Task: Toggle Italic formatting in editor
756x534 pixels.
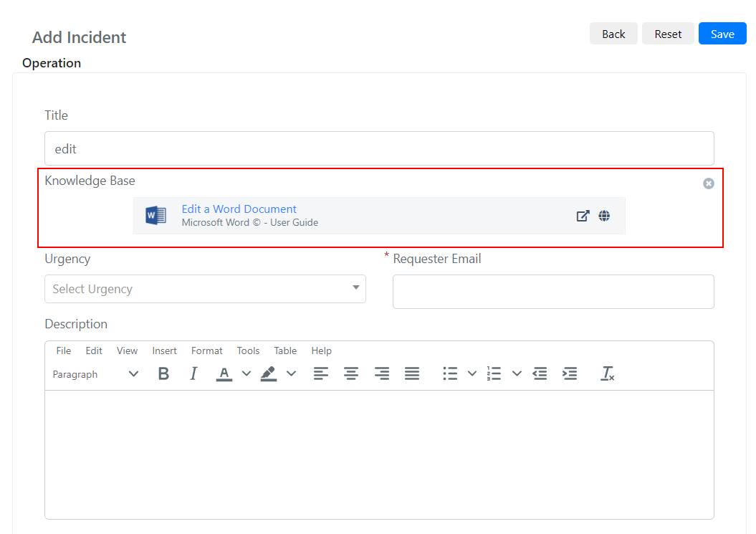Action: [193, 374]
